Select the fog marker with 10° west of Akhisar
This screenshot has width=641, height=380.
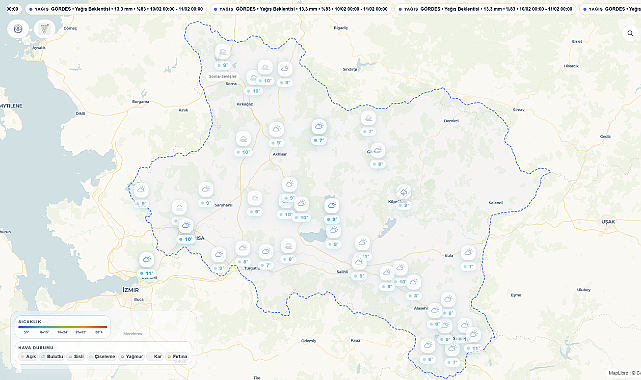tap(244, 139)
